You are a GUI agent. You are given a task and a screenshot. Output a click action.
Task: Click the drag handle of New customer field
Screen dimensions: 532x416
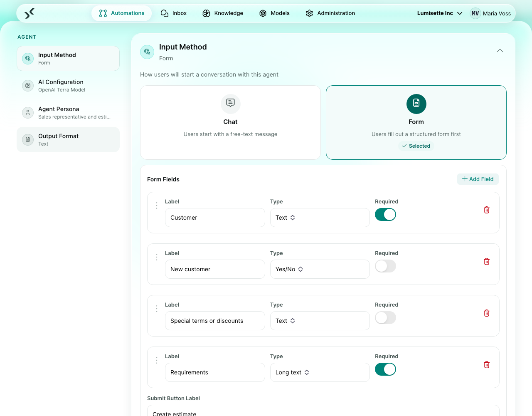pos(157,257)
